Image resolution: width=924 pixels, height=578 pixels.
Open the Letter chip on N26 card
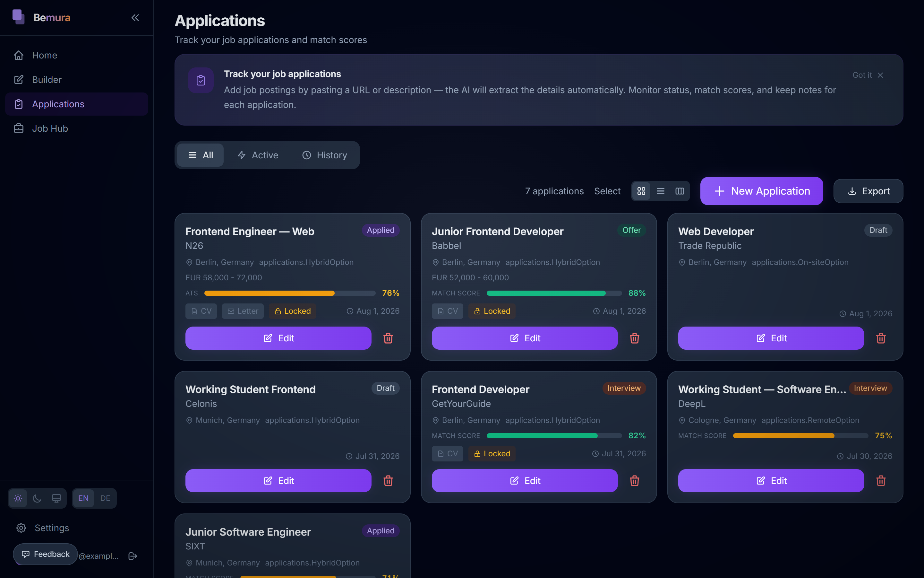pos(243,311)
